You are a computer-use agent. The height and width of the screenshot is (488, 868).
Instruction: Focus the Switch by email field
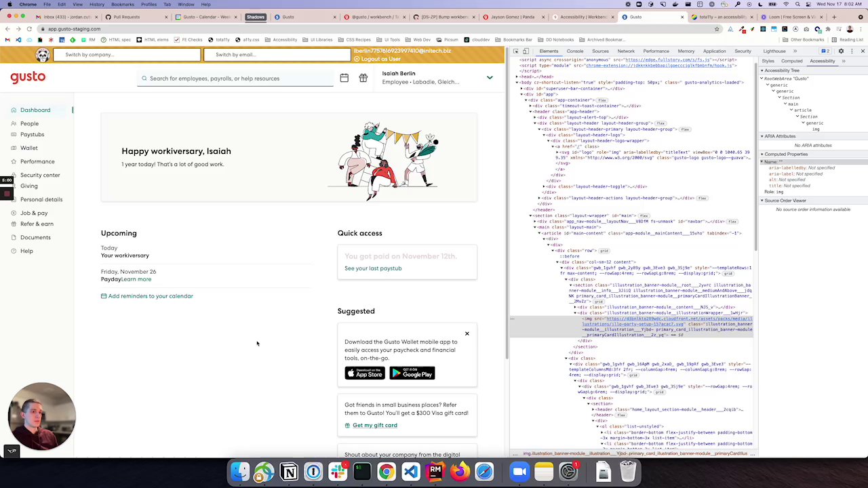tap(278, 54)
